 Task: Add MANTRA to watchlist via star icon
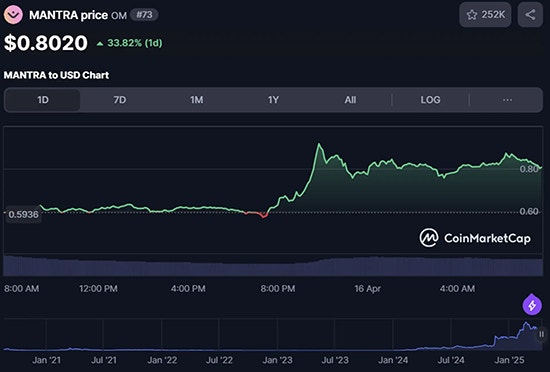click(x=472, y=15)
